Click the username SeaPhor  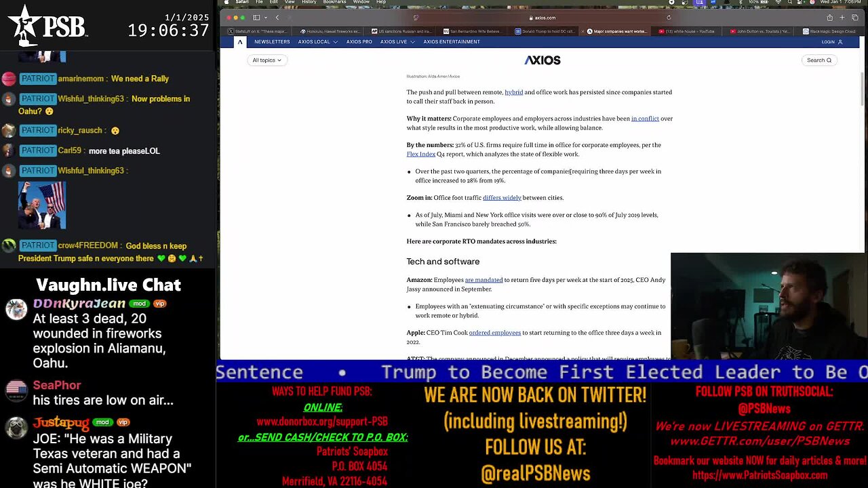click(x=57, y=385)
